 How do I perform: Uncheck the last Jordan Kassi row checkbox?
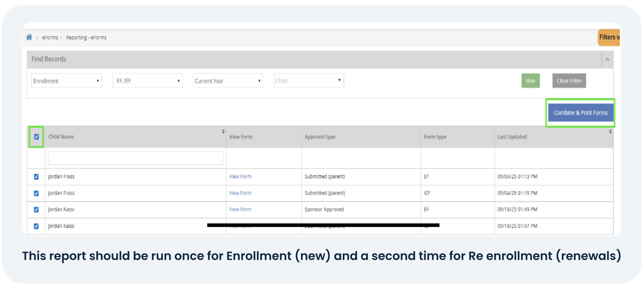pyautogui.click(x=36, y=226)
